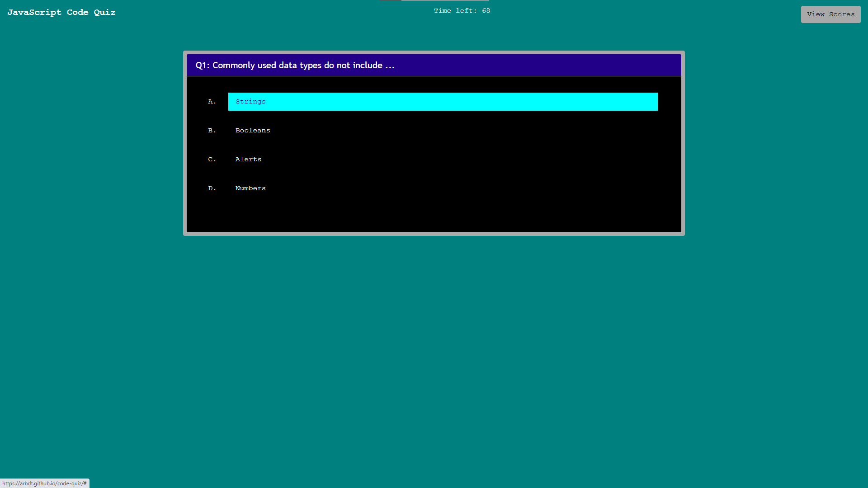Image resolution: width=868 pixels, height=488 pixels.
Task: Select Alerts as the answer
Action: pos(443,160)
